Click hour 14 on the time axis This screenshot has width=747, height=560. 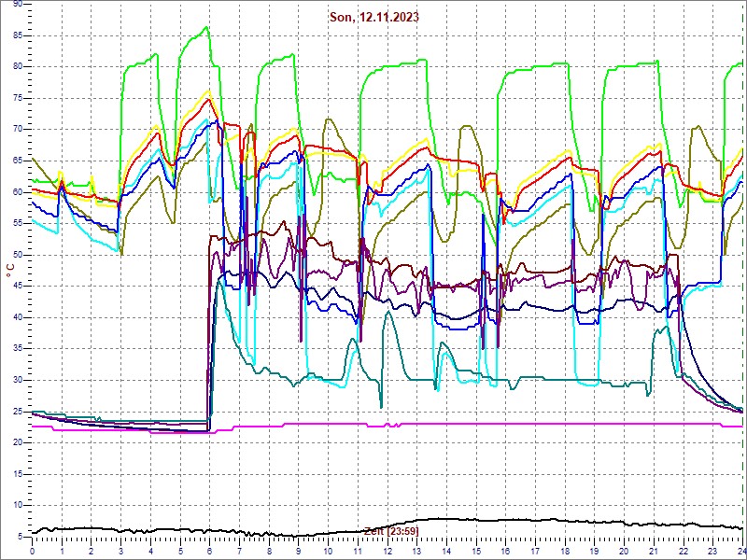click(x=446, y=551)
